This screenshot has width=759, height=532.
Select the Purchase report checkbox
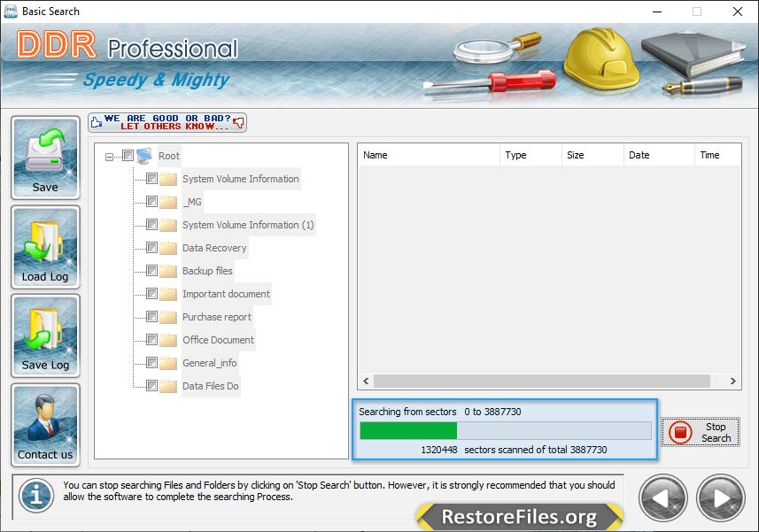(151, 317)
